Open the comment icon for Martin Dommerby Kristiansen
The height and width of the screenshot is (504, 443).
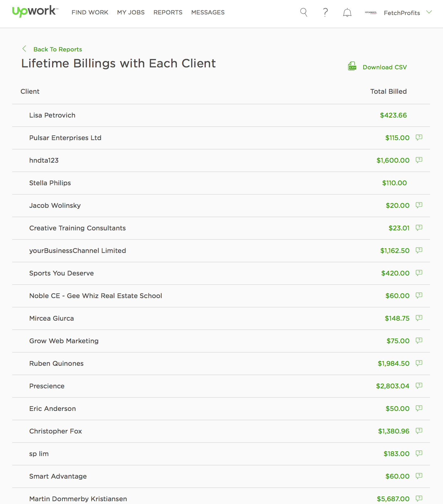click(419, 498)
